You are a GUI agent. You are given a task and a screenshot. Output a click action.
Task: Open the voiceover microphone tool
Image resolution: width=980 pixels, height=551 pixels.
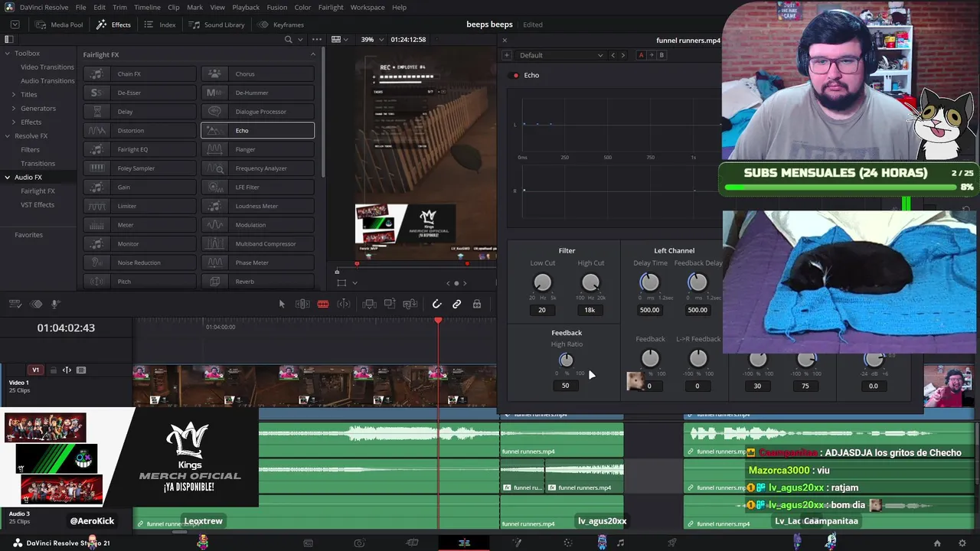click(55, 304)
